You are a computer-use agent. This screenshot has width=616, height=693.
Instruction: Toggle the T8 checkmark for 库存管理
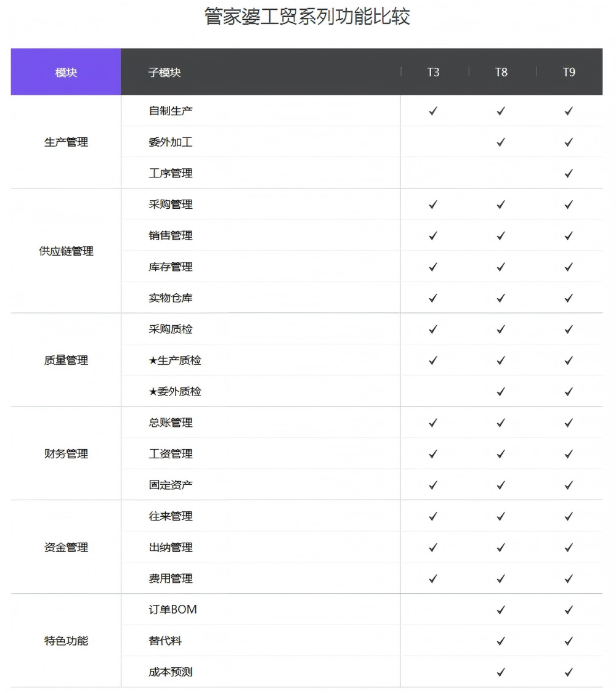point(501,267)
